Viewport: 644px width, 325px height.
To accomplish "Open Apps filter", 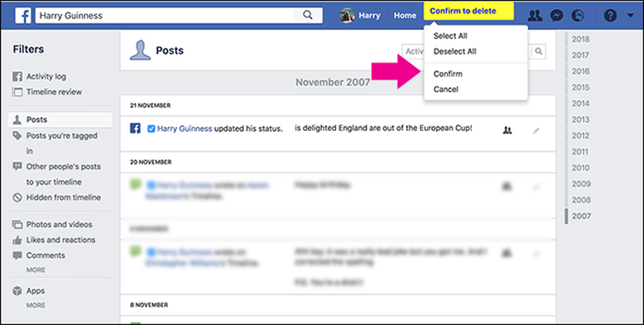I will (29, 291).
